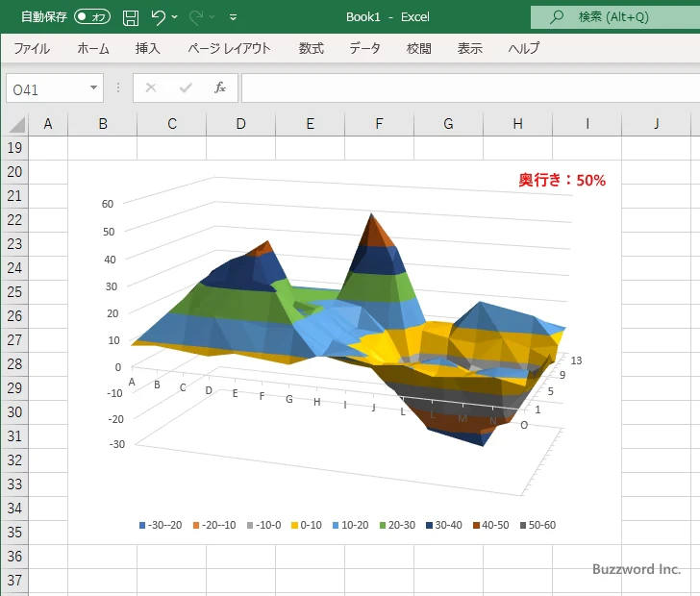The image size is (700, 596).
Task: Click the category axis label A
Action: coord(132,382)
